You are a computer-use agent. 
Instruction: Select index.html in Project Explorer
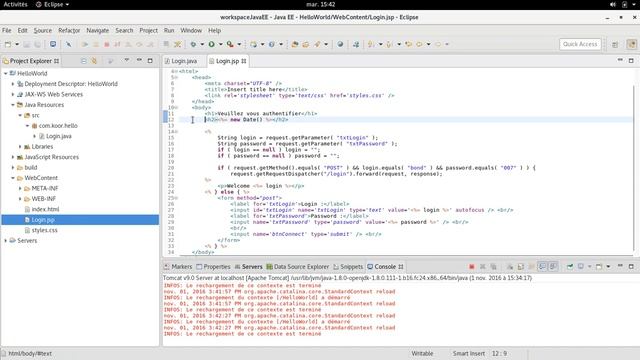45,209
